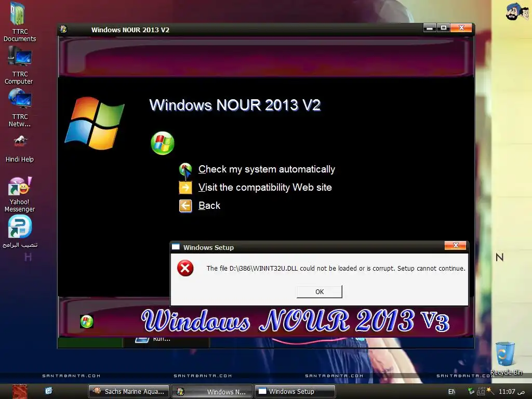Image resolution: width=532 pixels, height=399 pixels.
Task: Click the red error icon in Windows Setup dialog
Action: pyautogui.click(x=185, y=269)
